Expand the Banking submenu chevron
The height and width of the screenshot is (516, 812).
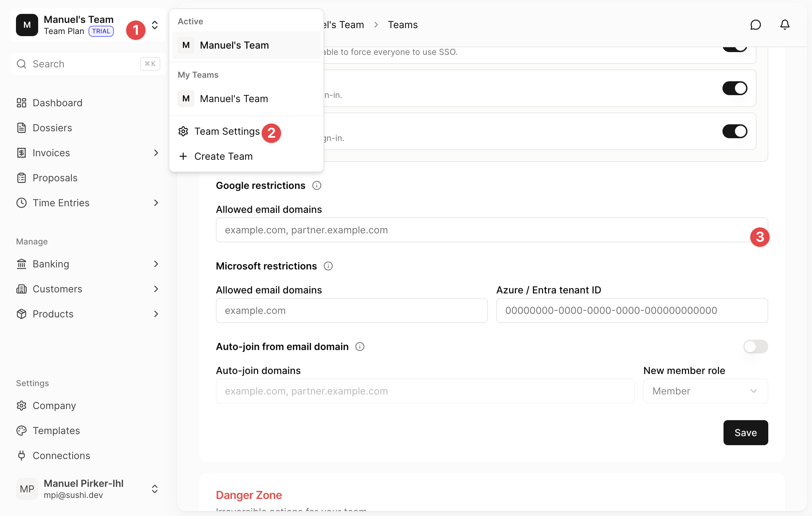click(156, 264)
